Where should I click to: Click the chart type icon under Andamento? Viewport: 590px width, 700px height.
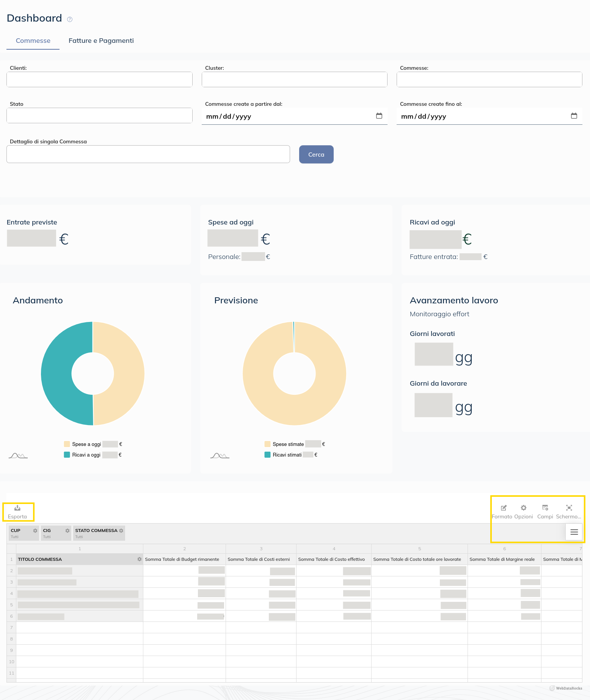click(x=18, y=455)
